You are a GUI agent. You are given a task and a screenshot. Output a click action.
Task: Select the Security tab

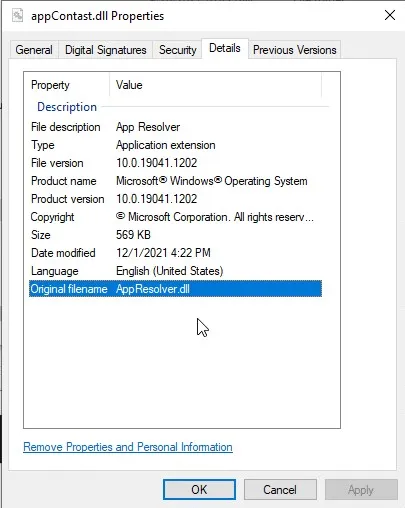177,50
